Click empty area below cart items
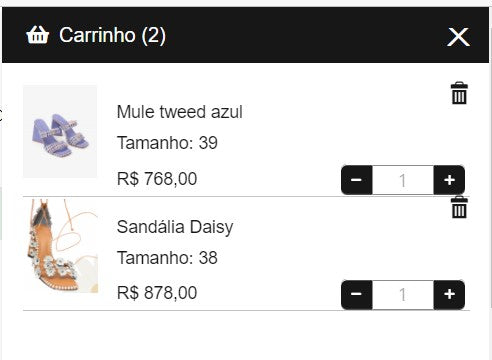492x360 pixels. click(x=246, y=335)
